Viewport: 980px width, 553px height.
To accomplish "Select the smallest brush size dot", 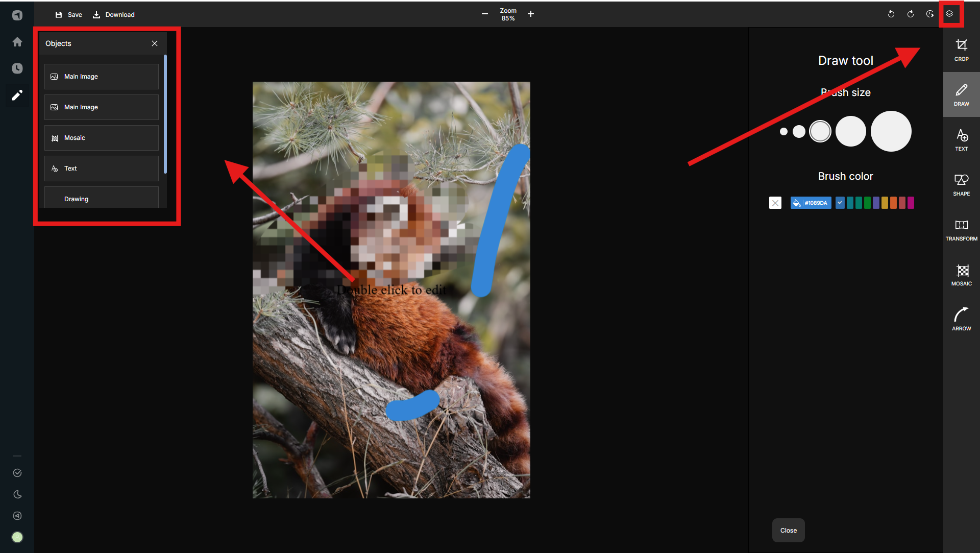I will tap(783, 132).
